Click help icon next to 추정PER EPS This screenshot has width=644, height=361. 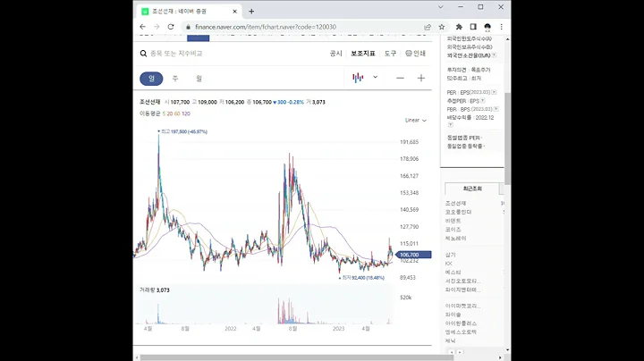(483, 100)
